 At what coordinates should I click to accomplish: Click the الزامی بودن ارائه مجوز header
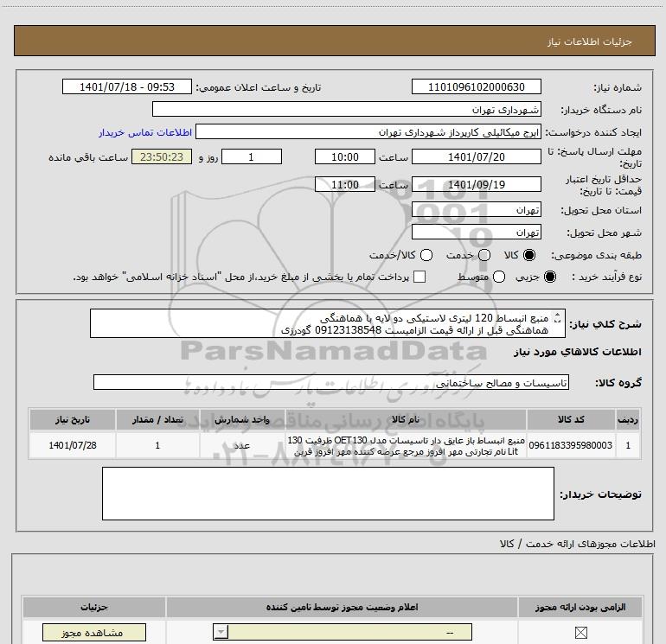[x=580, y=607]
